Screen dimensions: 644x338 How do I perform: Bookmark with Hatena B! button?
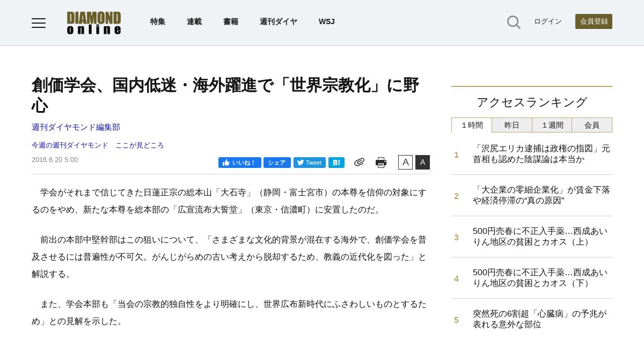[x=336, y=163]
